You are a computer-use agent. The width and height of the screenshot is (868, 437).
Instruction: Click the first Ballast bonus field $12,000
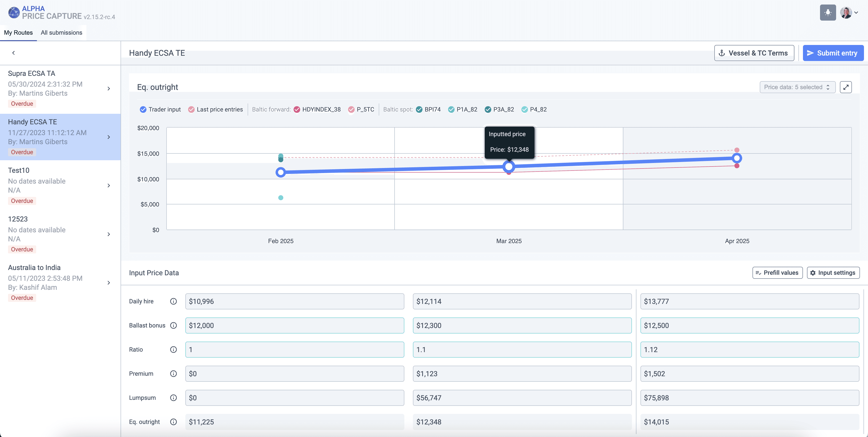294,325
